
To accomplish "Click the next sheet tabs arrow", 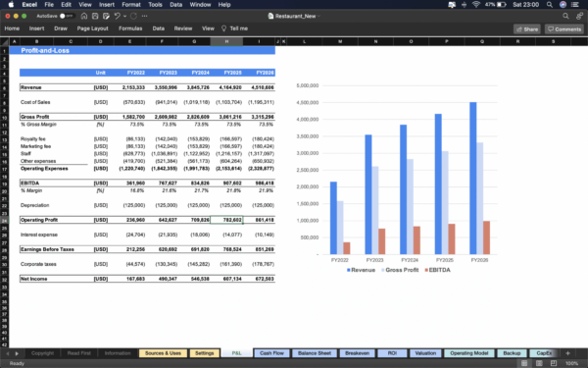I will tap(17, 353).
